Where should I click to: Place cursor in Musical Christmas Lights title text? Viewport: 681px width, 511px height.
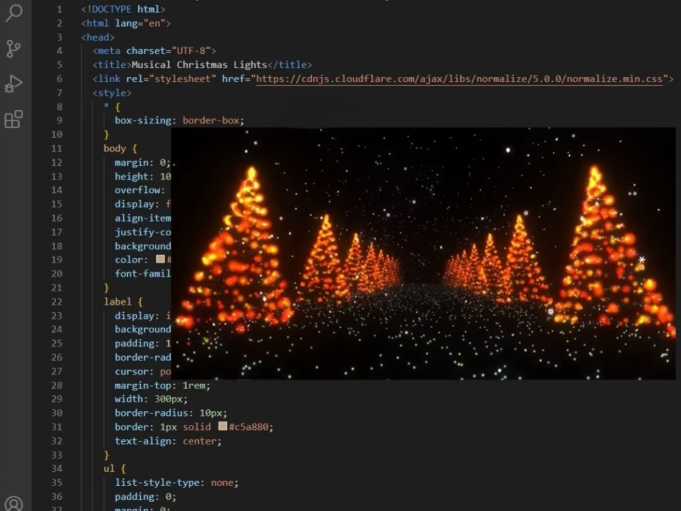pyautogui.click(x=199, y=65)
